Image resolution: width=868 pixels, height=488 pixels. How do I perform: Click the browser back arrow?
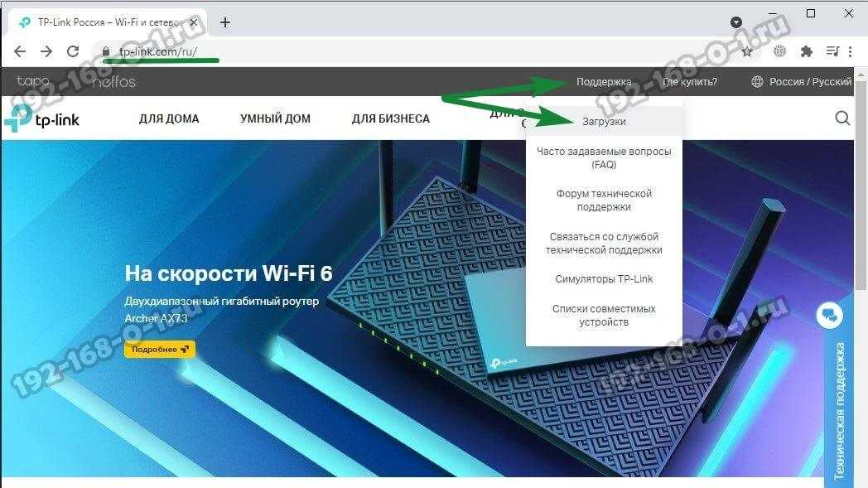(x=20, y=51)
